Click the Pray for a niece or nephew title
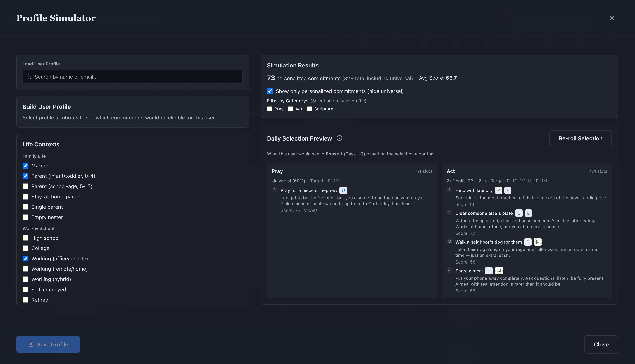This screenshot has height=364, width=635. [309, 190]
